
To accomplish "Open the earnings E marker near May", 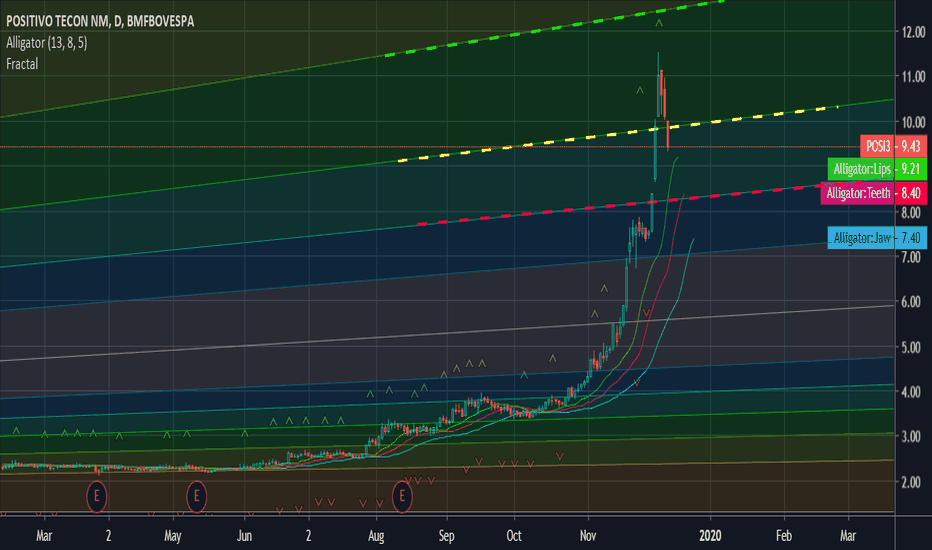I will coord(197,495).
